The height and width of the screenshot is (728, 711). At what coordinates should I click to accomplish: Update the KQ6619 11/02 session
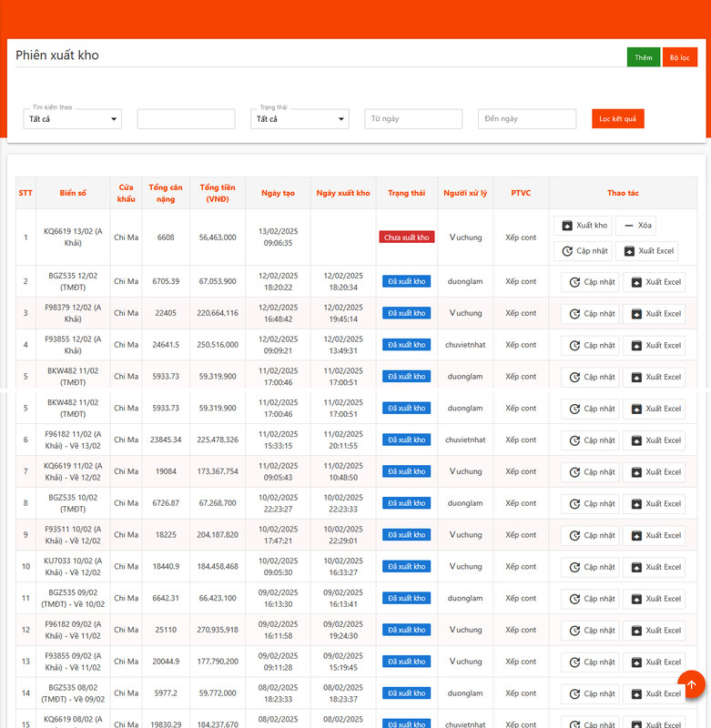[x=590, y=472]
